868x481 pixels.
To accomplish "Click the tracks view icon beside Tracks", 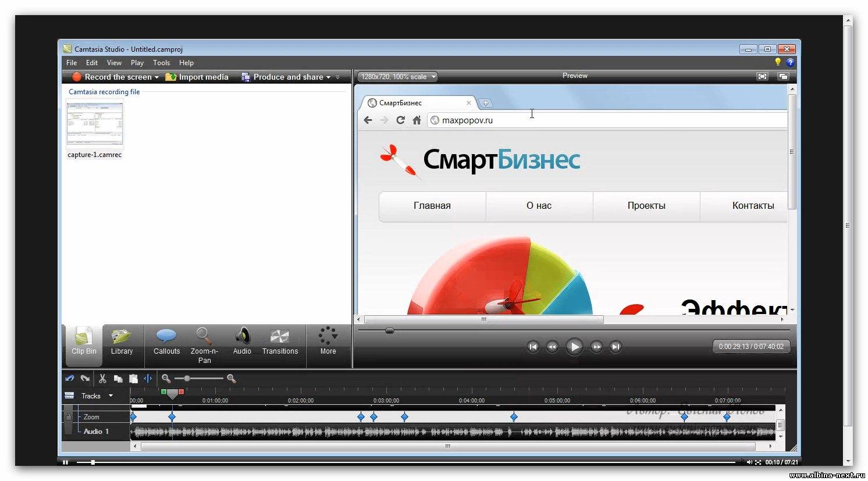I will tap(69, 396).
